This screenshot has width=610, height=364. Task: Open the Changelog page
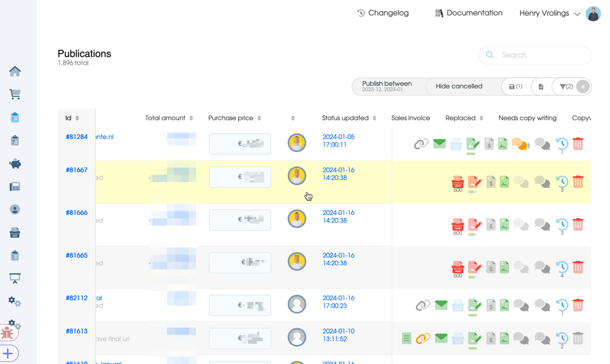(383, 13)
